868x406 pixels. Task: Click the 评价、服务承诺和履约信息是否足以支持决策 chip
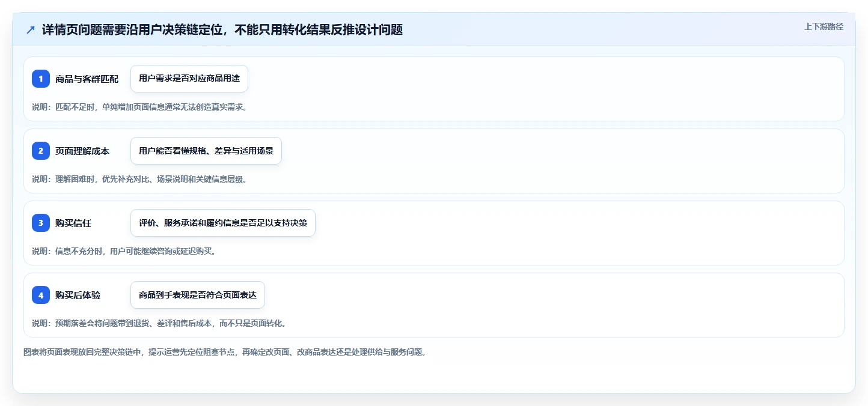[x=223, y=223]
